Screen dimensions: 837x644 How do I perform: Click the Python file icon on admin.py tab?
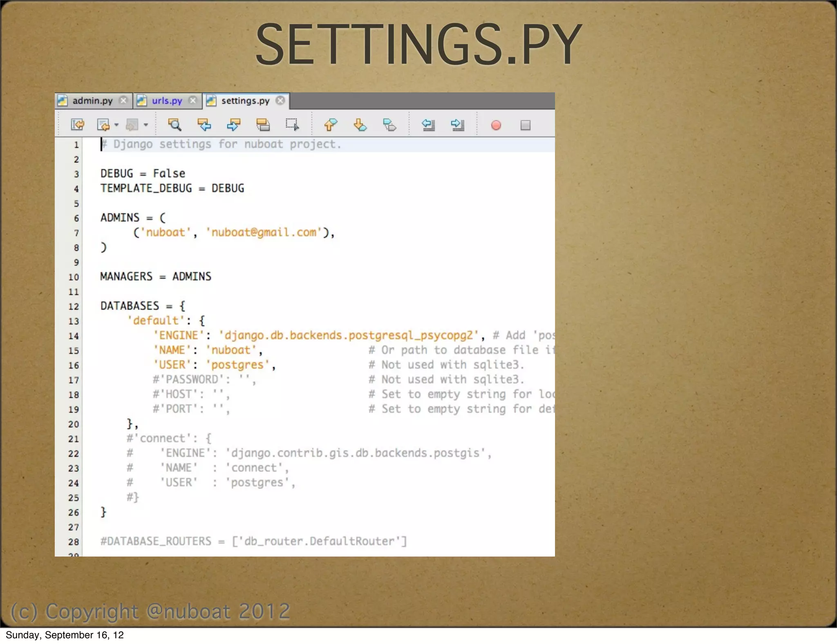tap(62, 101)
